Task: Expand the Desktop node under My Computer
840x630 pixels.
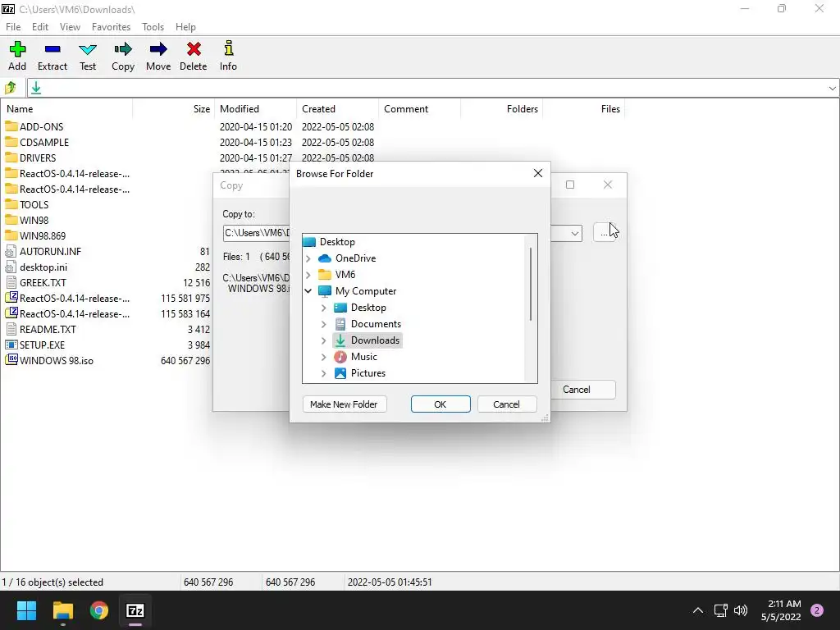Action: coord(323,308)
